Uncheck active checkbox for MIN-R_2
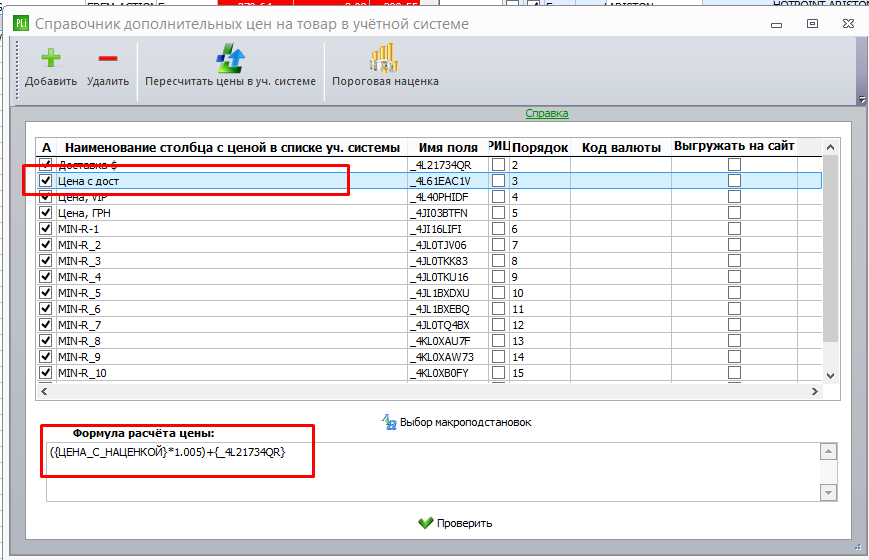Viewport: 869px width, 560px height. [45, 245]
